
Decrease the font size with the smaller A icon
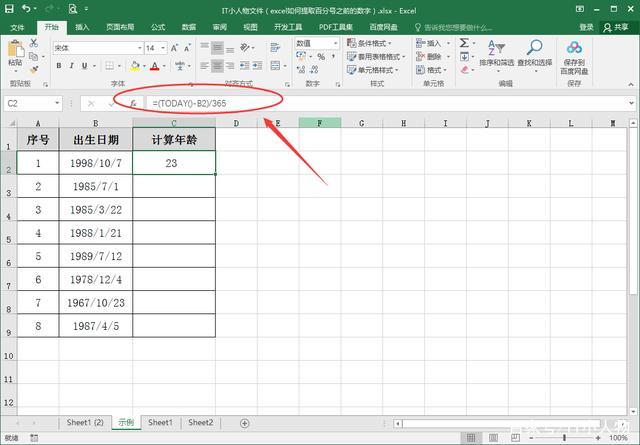pos(187,48)
